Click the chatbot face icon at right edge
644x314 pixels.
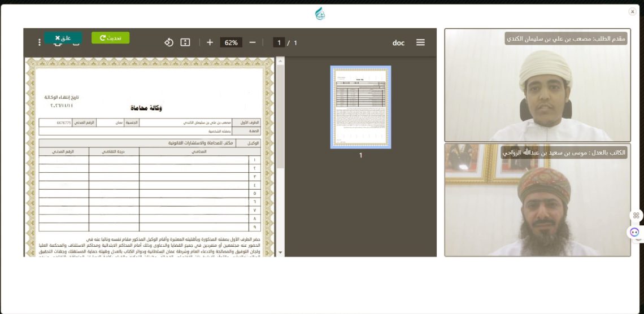(635, 232)
